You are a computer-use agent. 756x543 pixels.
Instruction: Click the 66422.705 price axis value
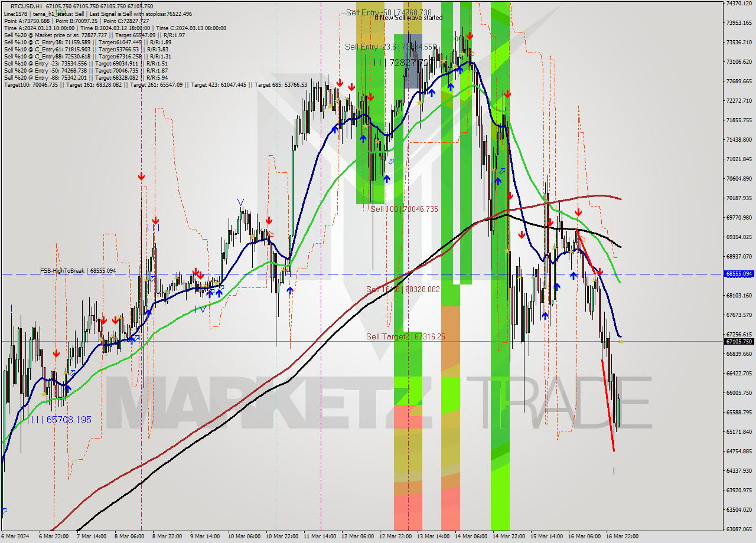click(739, 373)
